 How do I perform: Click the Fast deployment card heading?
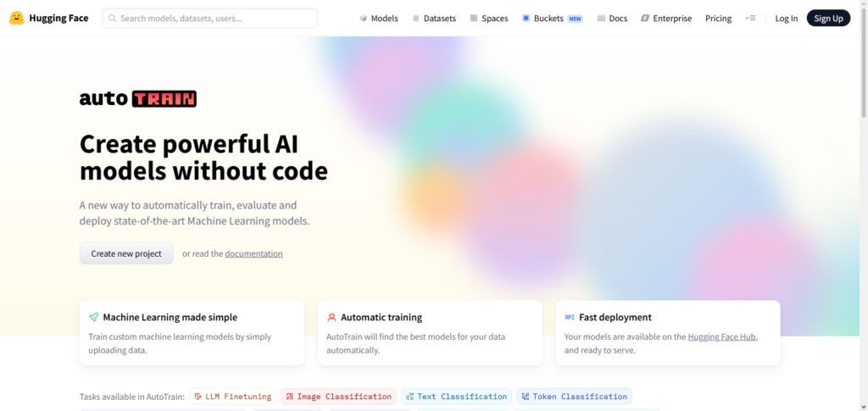tap(615, 318)
